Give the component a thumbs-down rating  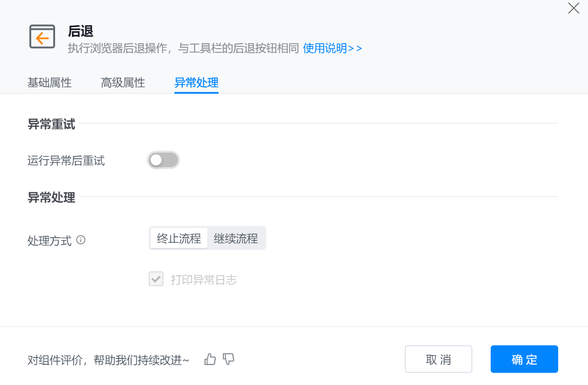228,359
